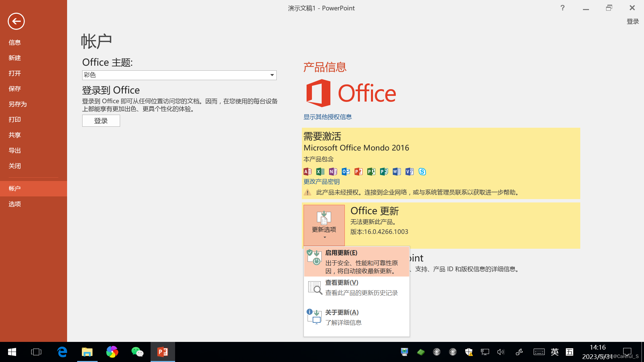Choose 查看更新 in update menu
The height and width of the screenshot is (362, 644).
click(356, 288)
